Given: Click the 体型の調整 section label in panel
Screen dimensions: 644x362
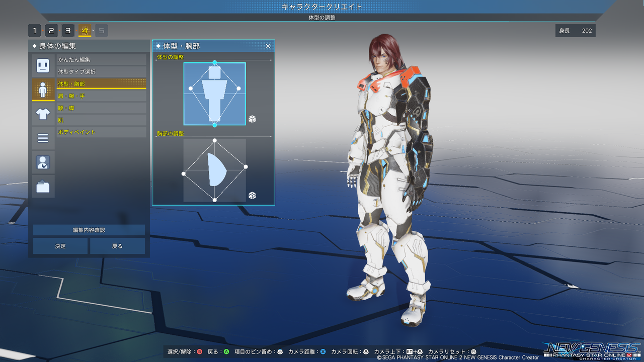Looking at the screenshot, I should [171, 57].
